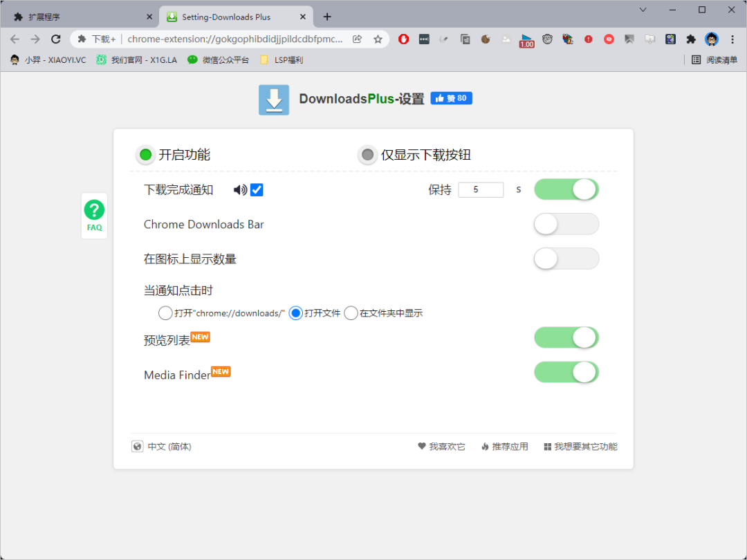Click the 保持 seconds input field
The width and height of the screenshot is (747, 560).
[480, 189]
